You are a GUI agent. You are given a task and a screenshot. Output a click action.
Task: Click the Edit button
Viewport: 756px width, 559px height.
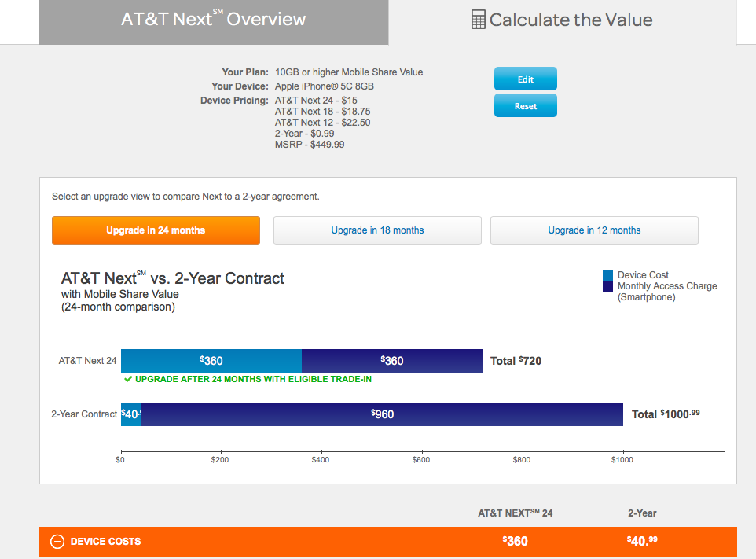(x=526, y=79)
